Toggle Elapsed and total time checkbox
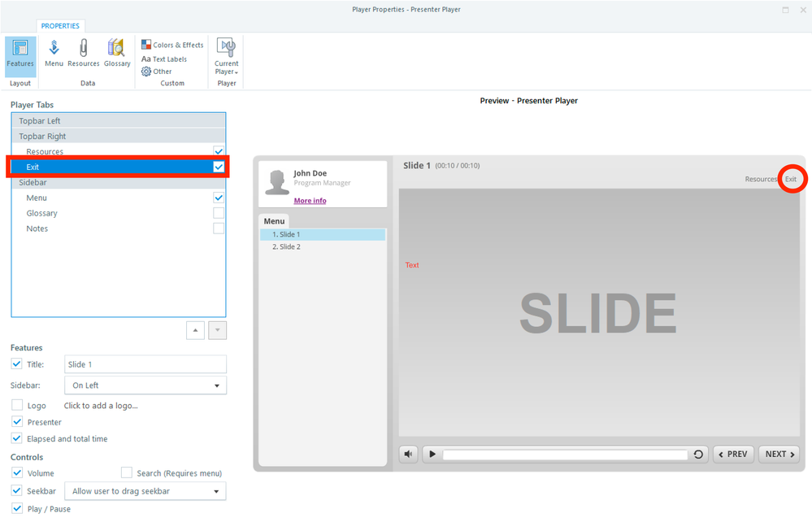 pos(17,438)
